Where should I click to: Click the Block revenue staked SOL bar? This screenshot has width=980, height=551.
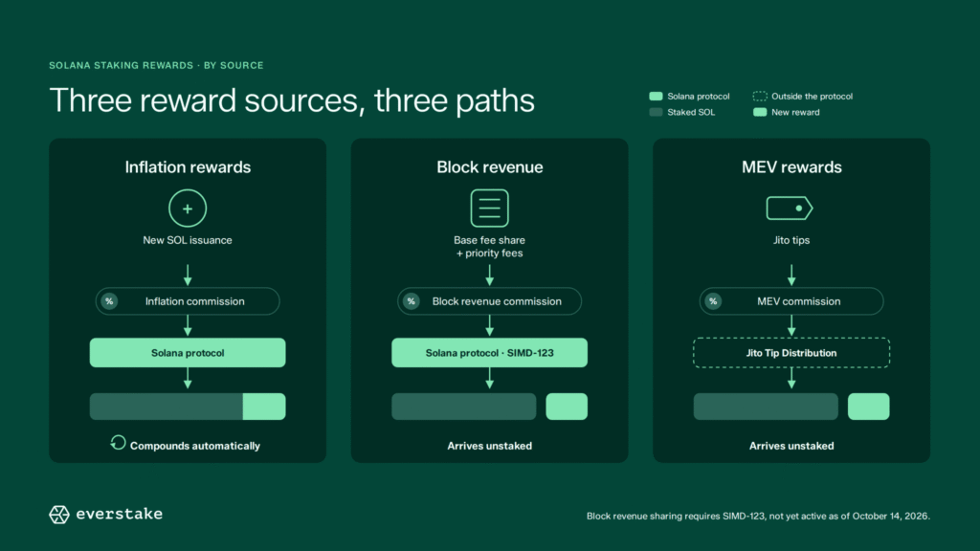point(464,407)
